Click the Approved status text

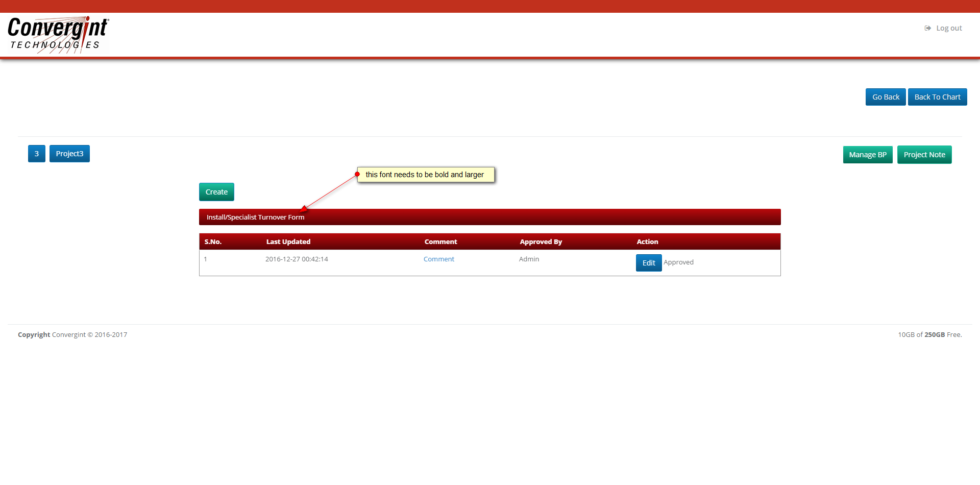coord(679,262)
